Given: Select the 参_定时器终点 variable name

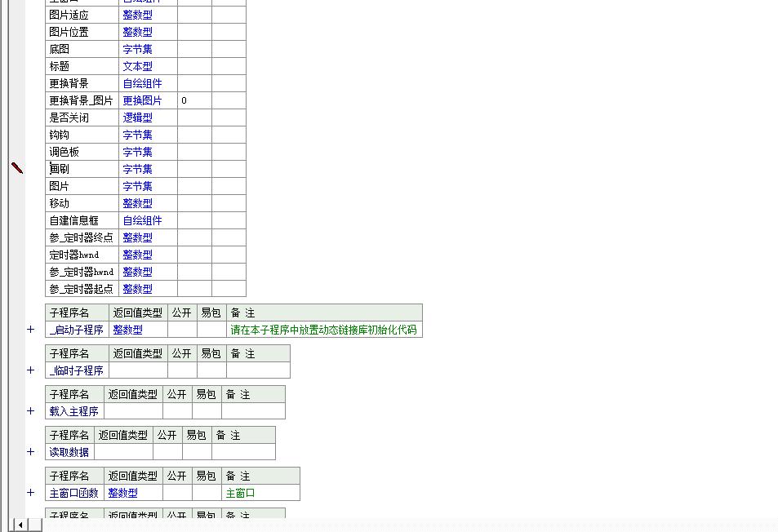Looking at the screenshot, I should point(81,237).
